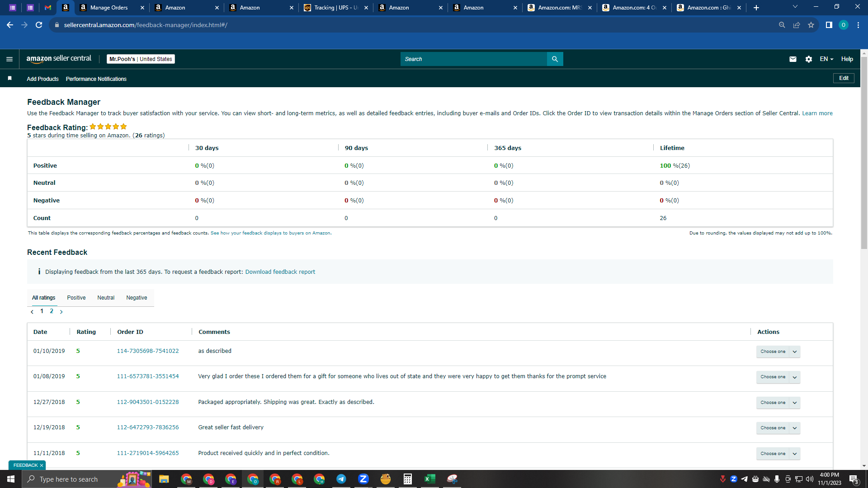Click the taskbar clock showing 4:00 PM
Screen dimensions: 868x488
coord(829,479)
